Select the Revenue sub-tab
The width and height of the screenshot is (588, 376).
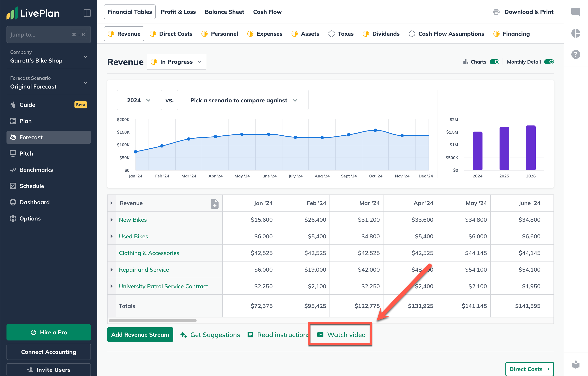(124, 34)
